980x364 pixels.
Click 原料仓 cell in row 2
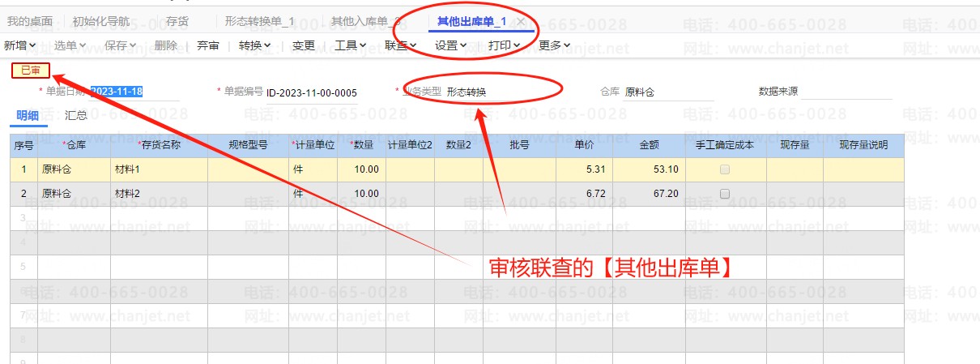(x=74, y=194)
